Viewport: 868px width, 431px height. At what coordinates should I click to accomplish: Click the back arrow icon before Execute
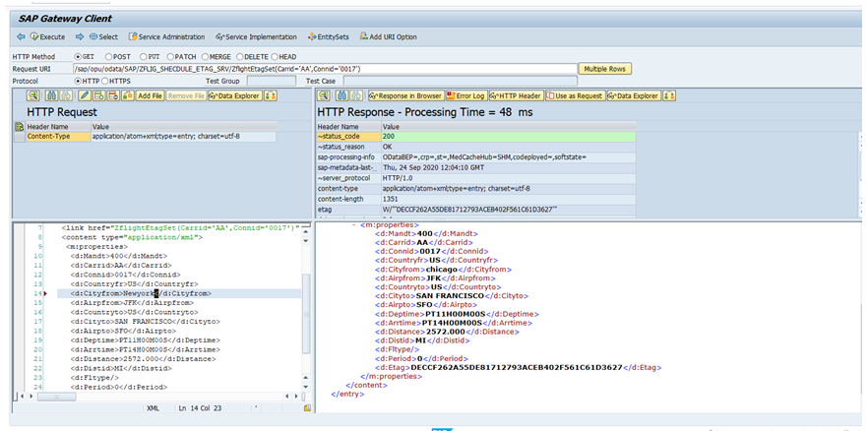(x=21, y=37)
